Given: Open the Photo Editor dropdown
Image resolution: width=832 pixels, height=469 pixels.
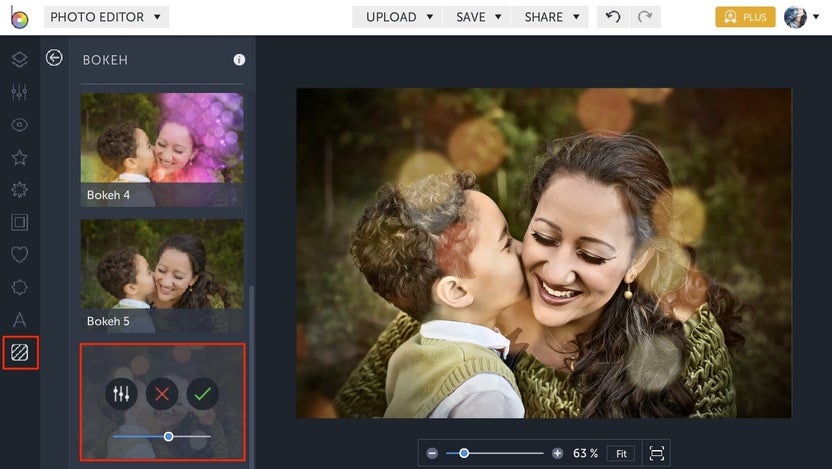Looking at the screenshot, I should tap(106, 17).
